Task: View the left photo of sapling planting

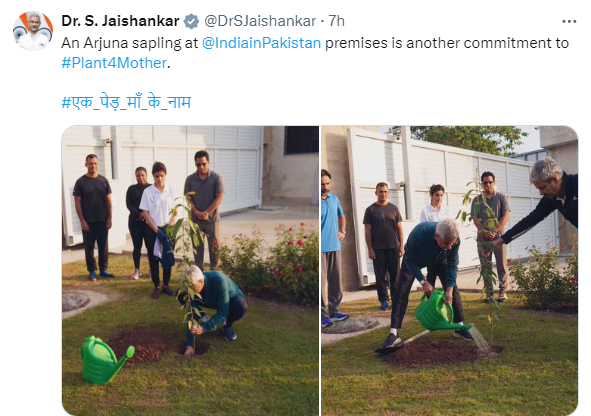Action: coord(190,271)
